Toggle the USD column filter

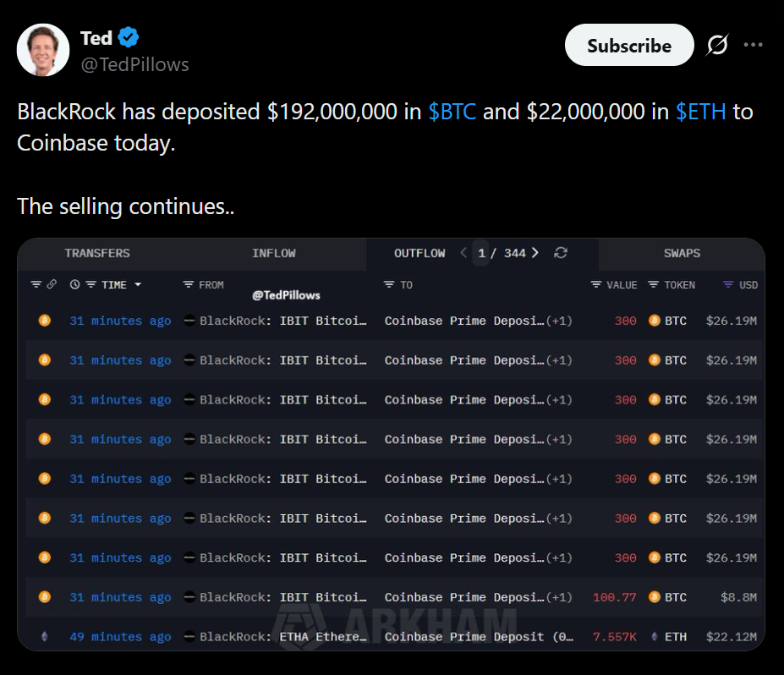point(728,285)
